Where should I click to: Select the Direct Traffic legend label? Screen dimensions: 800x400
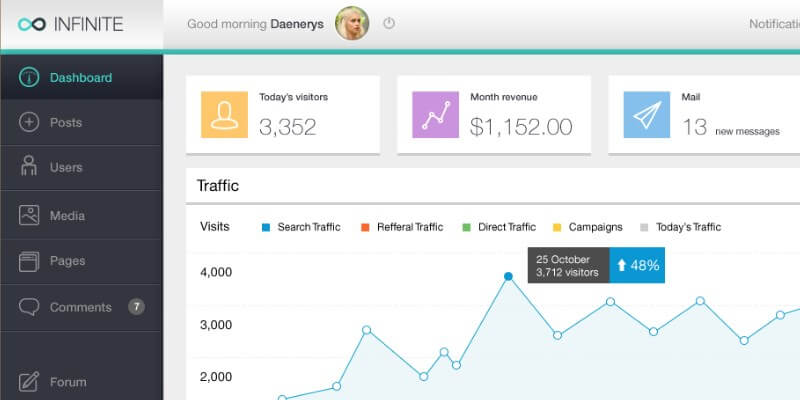tap(507, 227)
